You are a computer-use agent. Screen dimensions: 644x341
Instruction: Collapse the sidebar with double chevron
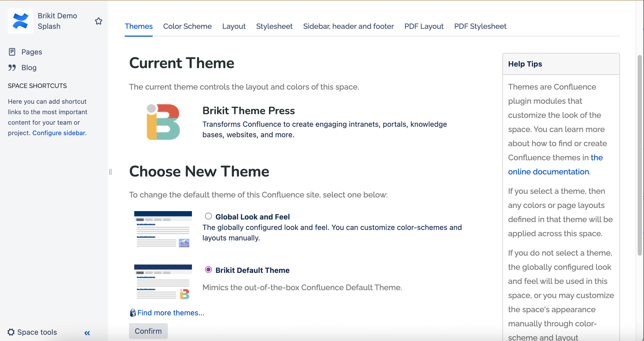coord(87,333)
